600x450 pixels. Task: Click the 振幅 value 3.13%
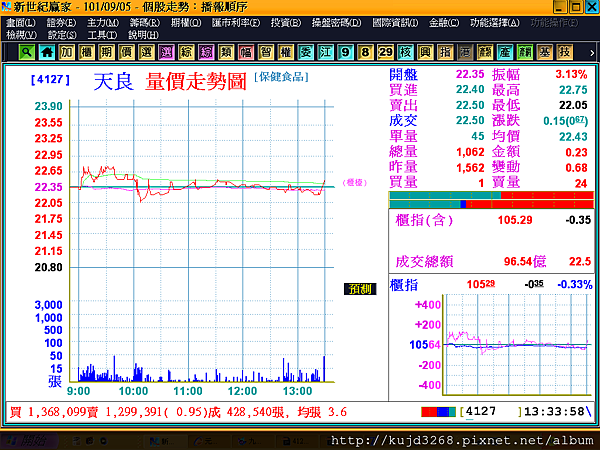[x=571, y=74]
